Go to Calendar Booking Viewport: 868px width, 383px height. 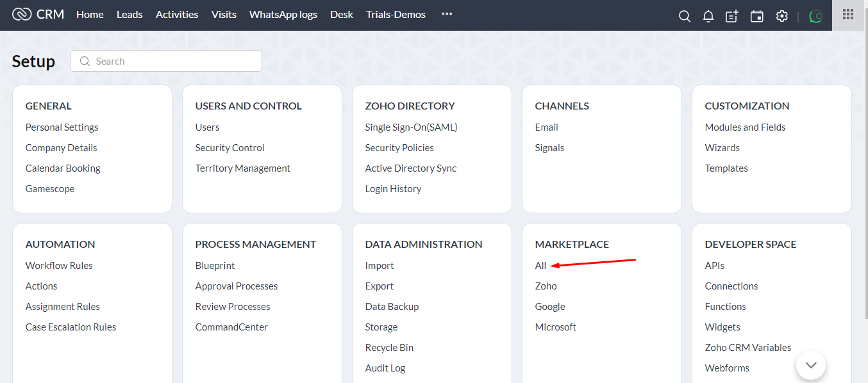coord(63,168)
